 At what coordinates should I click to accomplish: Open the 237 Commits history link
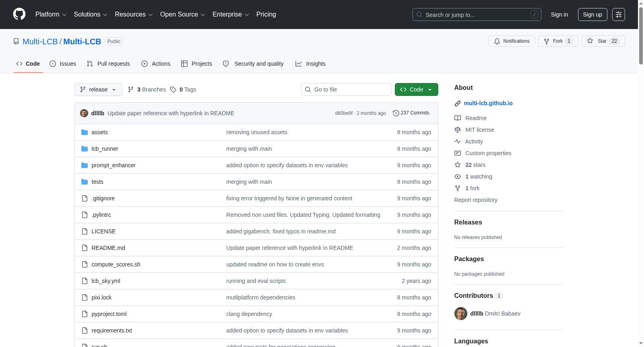click(x=411, y=113)
